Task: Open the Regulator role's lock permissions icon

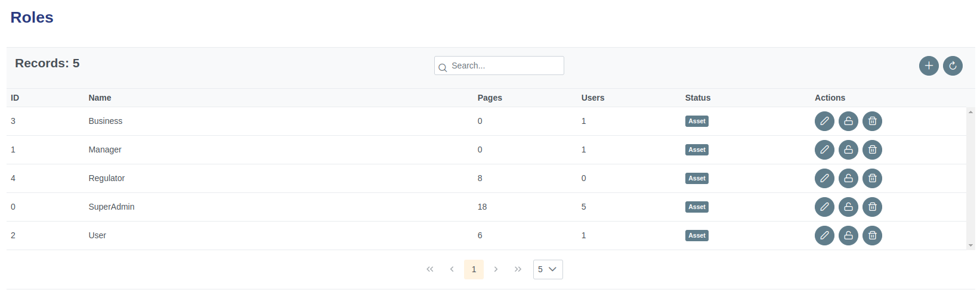Action: [x=848, y=178]
